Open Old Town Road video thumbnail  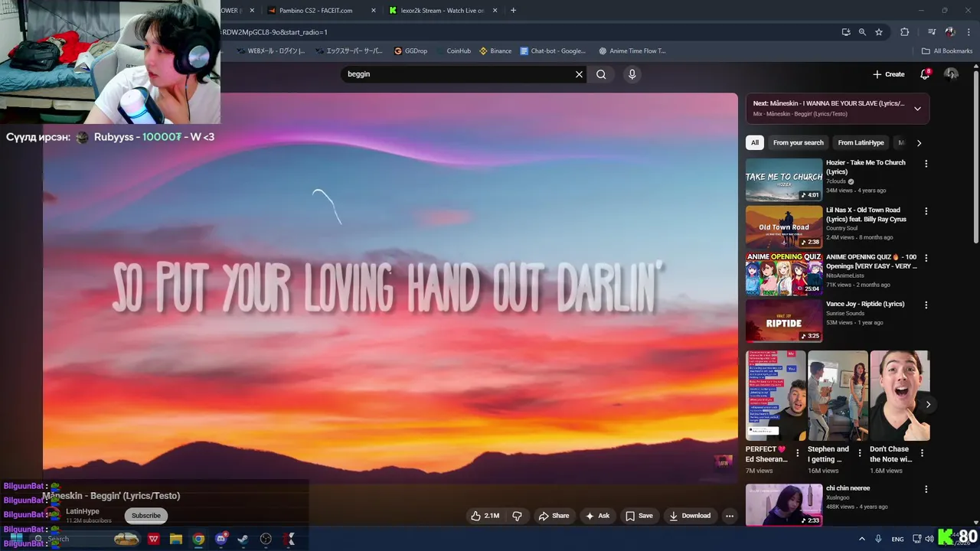784,227
